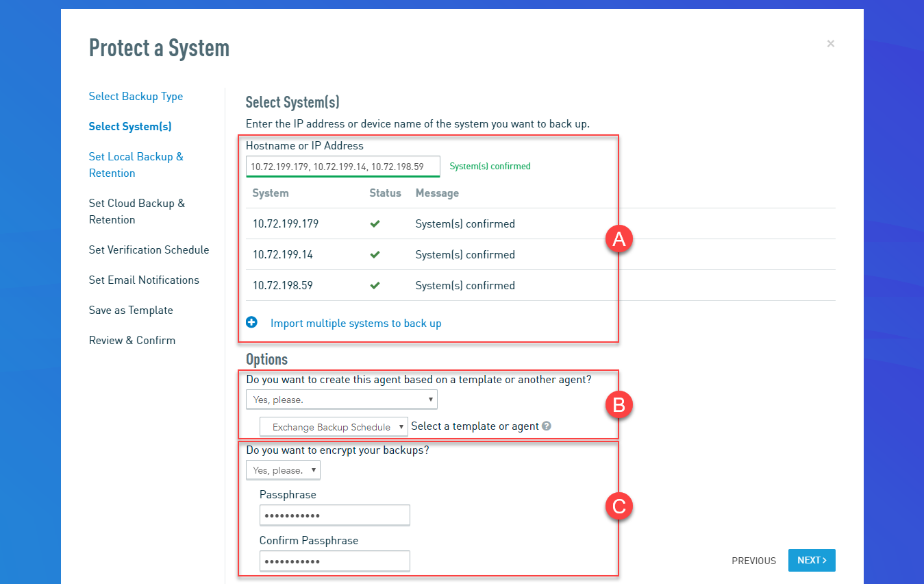Click the PREVIOUS button
Image resolution: width=924 pixels, height=584 pixels.
click(x=753, y=561)
